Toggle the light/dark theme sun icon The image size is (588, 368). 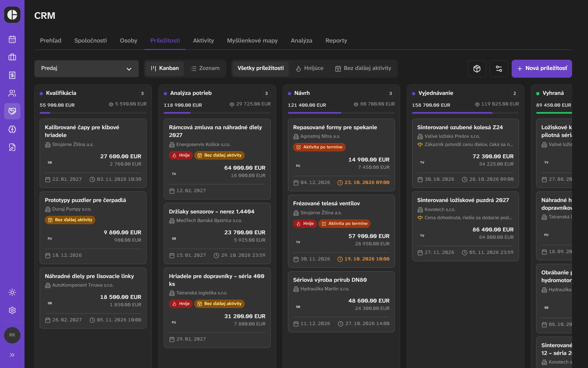pos(12,292)
